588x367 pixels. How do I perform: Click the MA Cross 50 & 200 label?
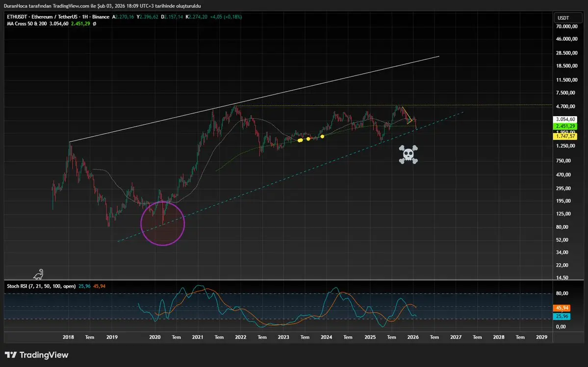[27, 24]
